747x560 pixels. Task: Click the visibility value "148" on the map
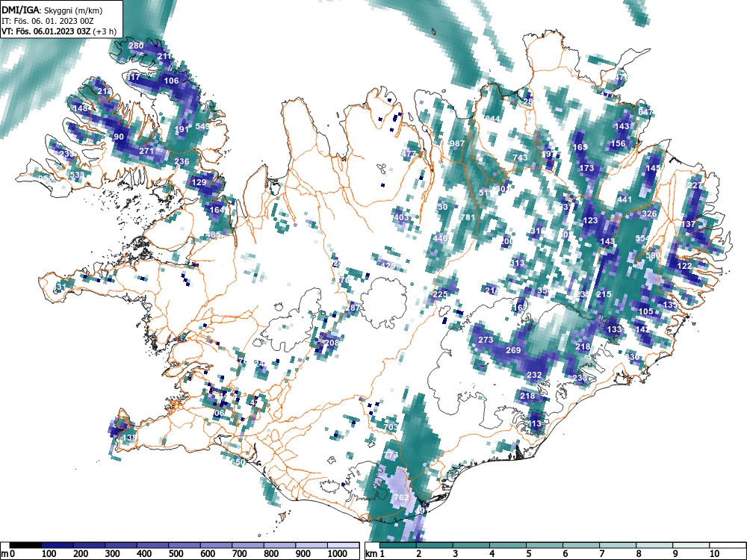click(x=80, y=108)
